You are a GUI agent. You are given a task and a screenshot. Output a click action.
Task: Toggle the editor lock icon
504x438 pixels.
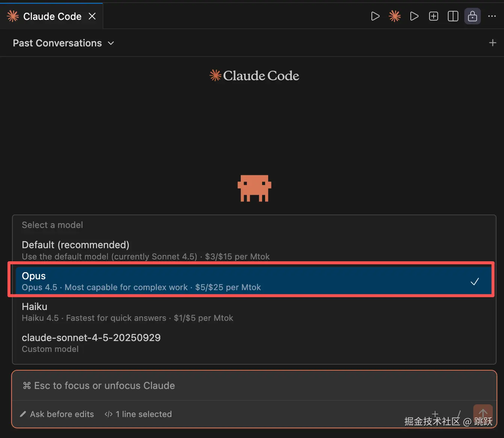473,16
